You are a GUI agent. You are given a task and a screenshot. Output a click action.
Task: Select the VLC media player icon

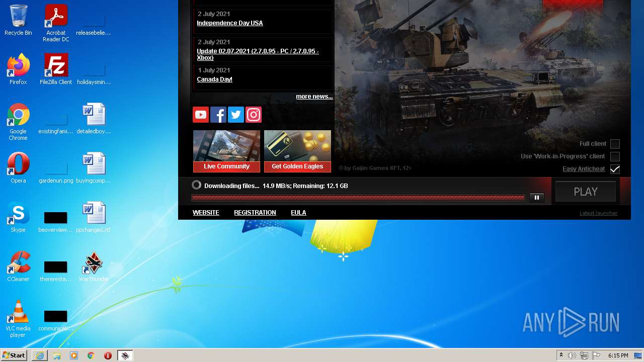tap(18, 319)
